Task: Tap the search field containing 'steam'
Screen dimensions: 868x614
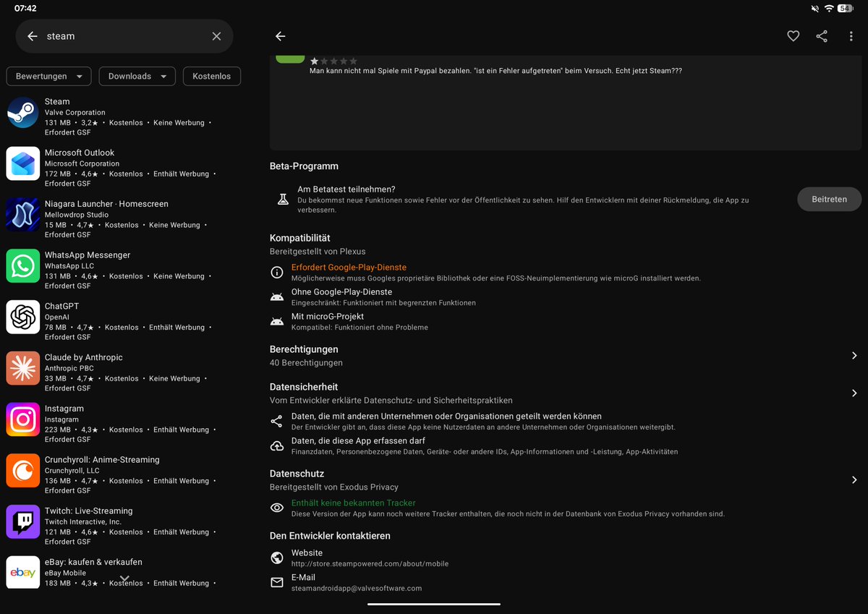Action: 124,36
